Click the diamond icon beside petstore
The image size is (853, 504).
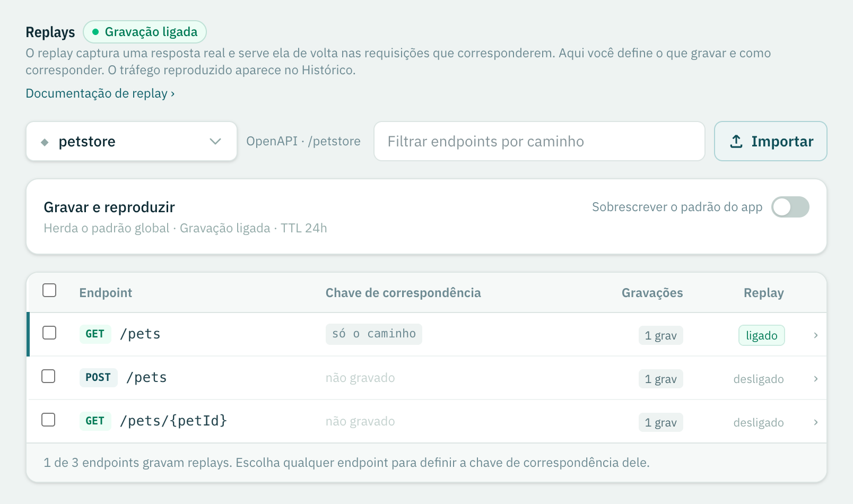[45, 142]
